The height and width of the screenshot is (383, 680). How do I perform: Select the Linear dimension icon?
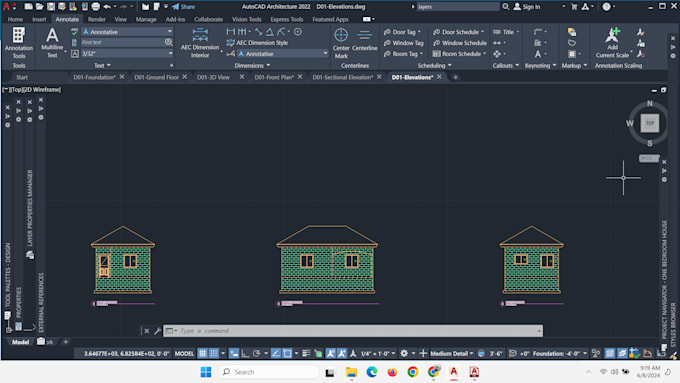[230, 32]
